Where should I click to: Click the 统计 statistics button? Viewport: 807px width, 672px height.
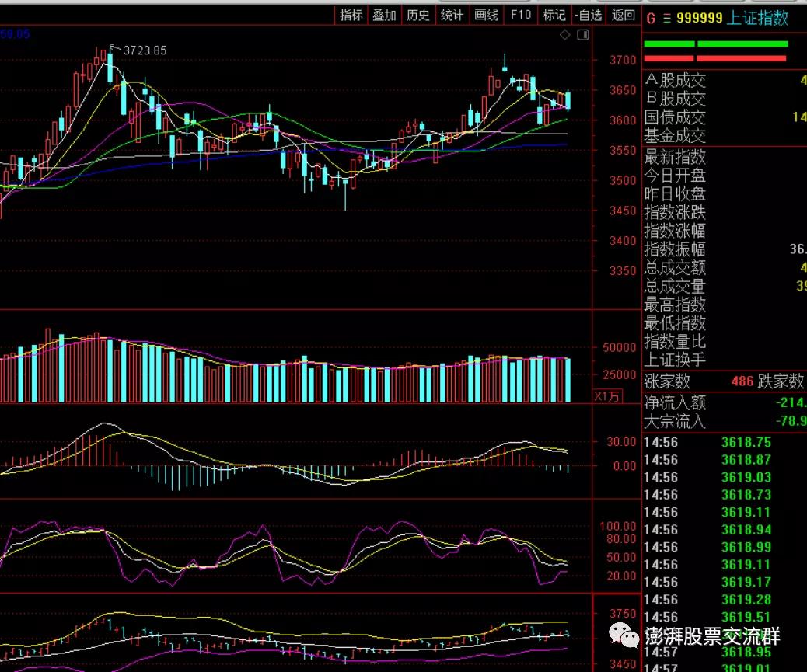pyautogui.click(x=452, y=15)
